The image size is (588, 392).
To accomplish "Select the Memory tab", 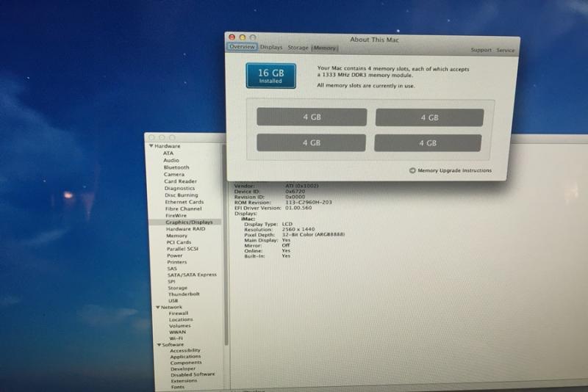I will click(325, 48).
